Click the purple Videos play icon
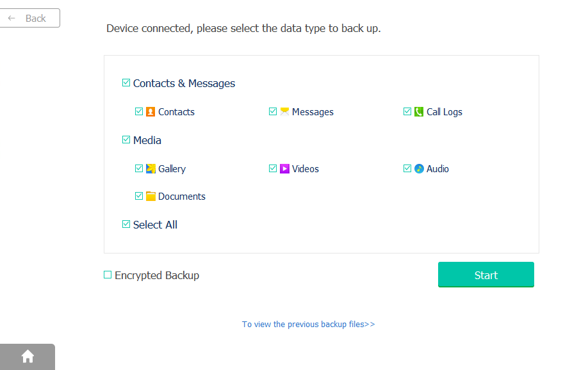 click(284, 169)
